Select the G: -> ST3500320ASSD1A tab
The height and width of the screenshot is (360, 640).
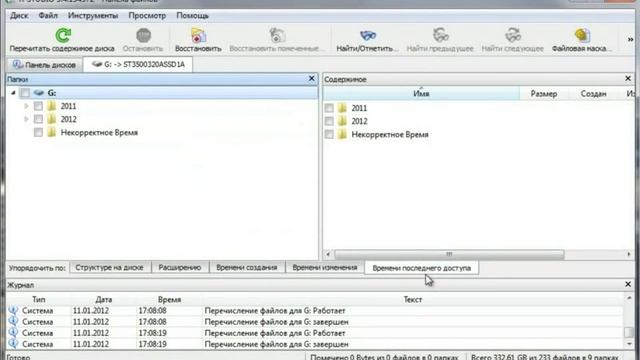coord(138,64)
